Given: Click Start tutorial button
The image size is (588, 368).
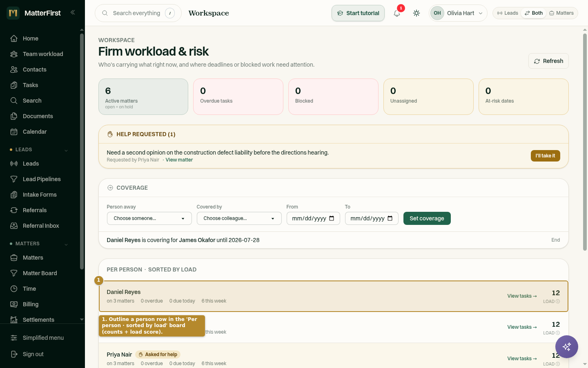Looking at the screenshot, I should pos(358,13).
